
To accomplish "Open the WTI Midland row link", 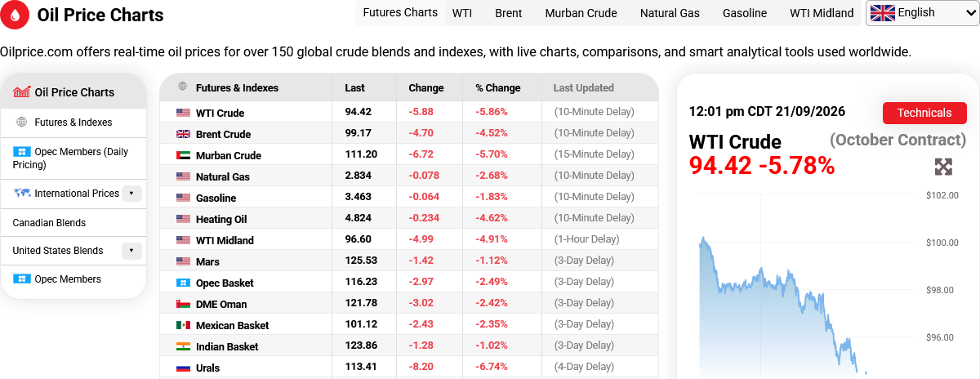I will coord(225,240).
